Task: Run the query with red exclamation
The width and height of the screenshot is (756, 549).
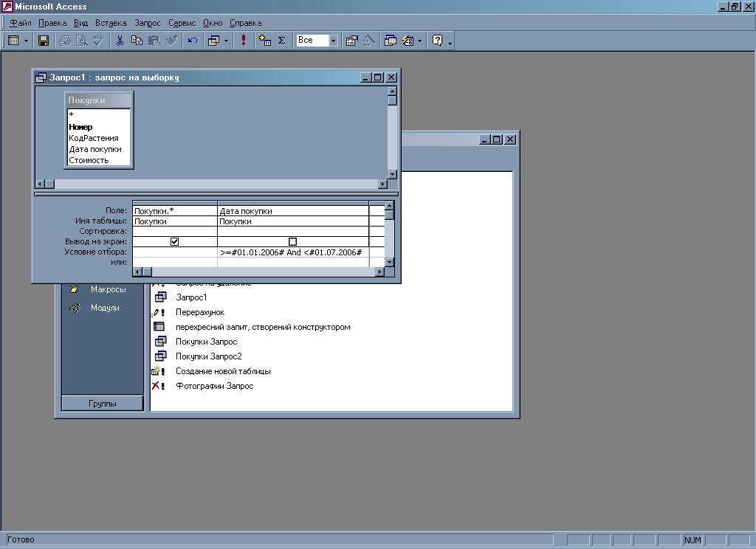Action: coord(244,41)
